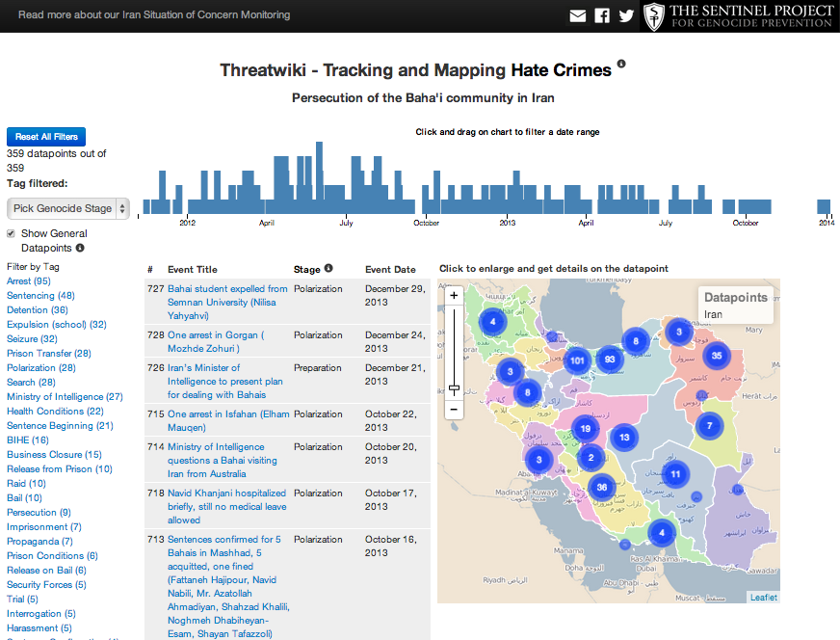The image size is (840, 640).
Task: Click the map zoom slider handle
Action: click(x=454, y=389)
